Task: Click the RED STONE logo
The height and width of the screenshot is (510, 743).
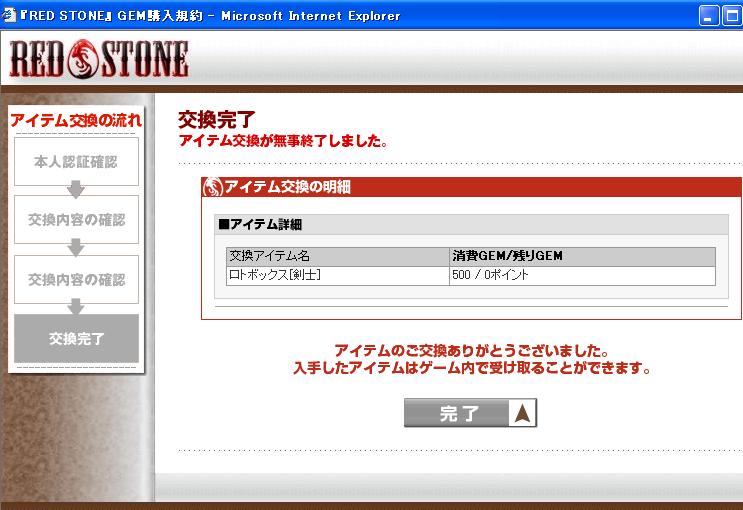Action: tap(99, 59)
